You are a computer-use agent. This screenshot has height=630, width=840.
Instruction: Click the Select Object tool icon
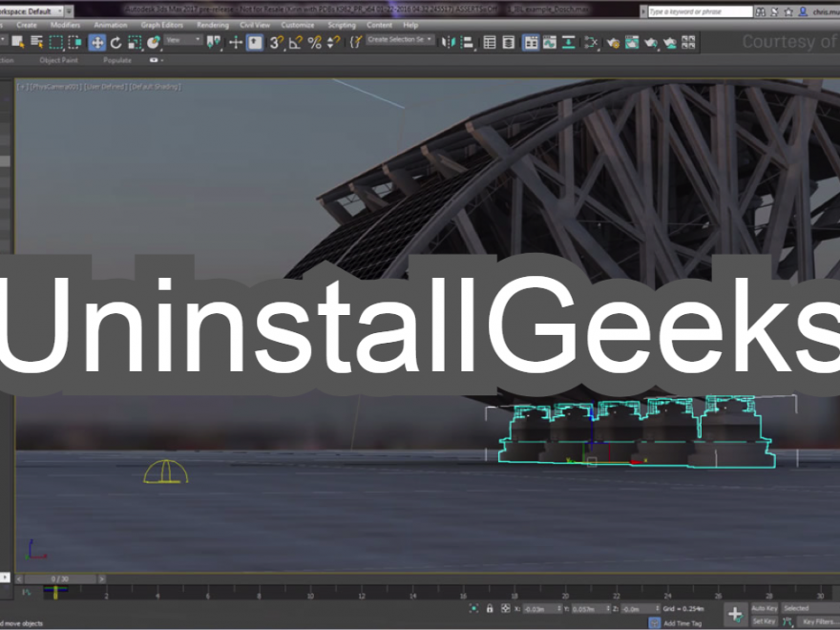click(x=18, y=42)
